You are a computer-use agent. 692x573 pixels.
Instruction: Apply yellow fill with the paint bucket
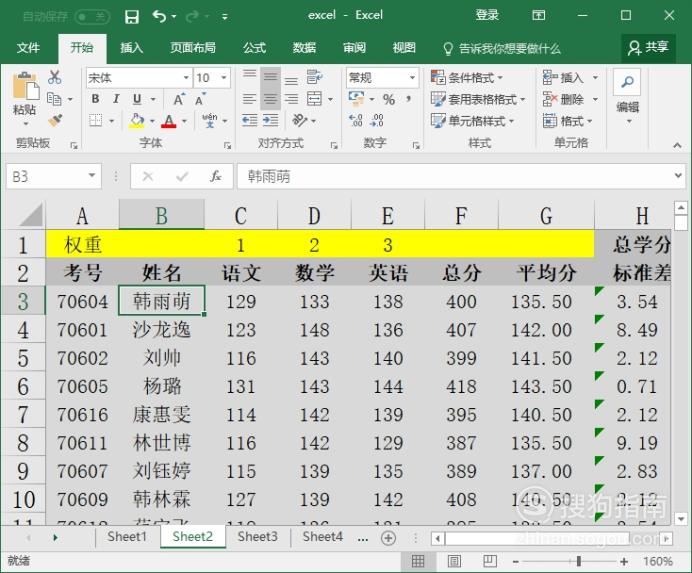pos(137,121)
